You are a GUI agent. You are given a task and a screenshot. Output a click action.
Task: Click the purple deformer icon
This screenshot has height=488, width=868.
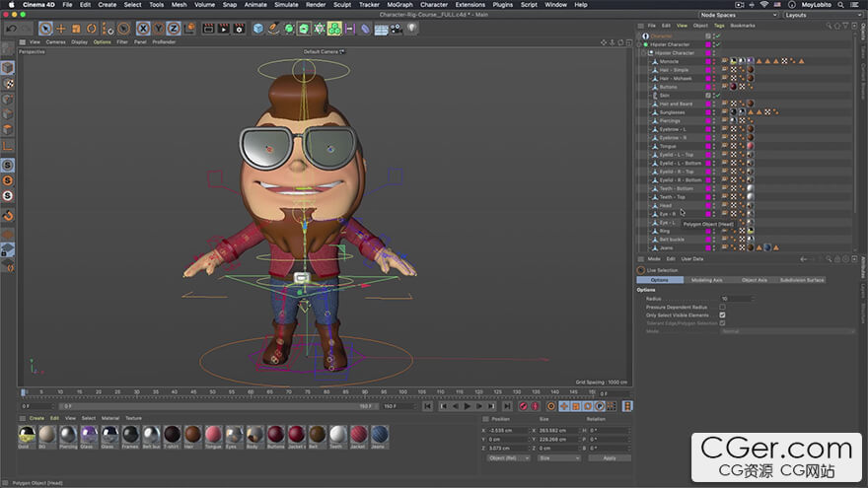(x=365, y=29)
